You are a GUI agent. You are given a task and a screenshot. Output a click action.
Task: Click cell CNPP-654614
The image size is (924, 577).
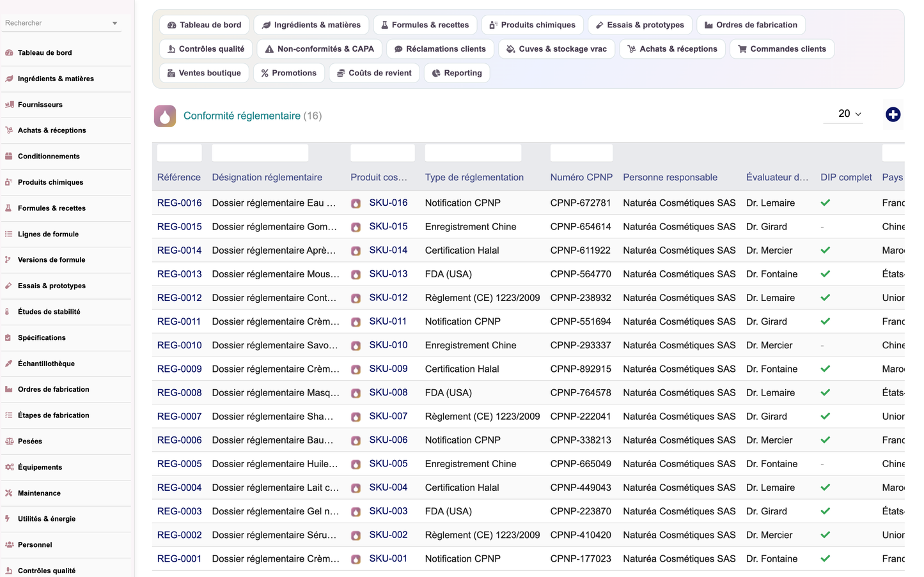[x=581, y=227]
